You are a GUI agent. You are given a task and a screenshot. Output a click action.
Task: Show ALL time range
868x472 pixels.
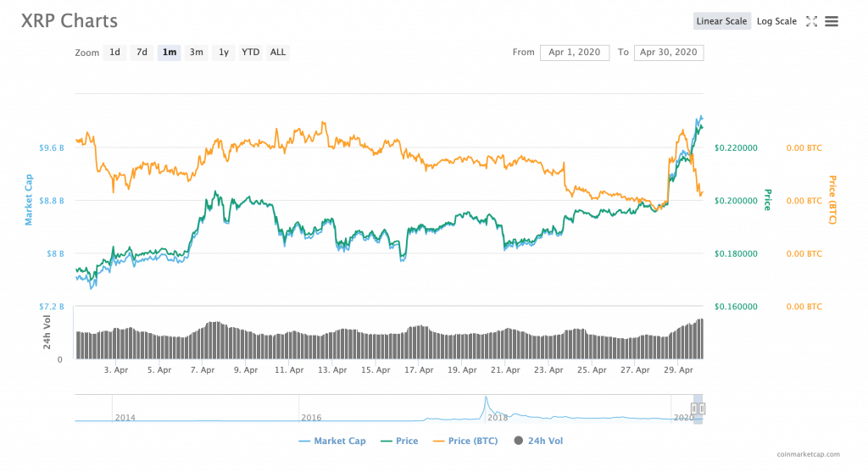277,53
